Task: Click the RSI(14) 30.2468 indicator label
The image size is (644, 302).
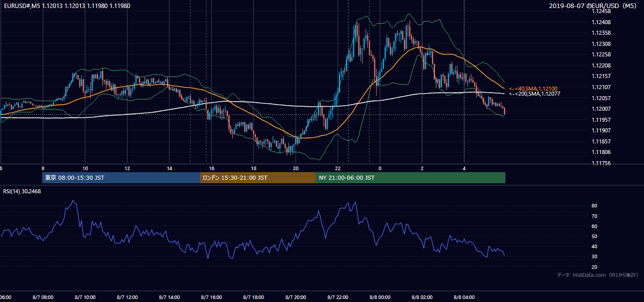Action: coord(23,191)
